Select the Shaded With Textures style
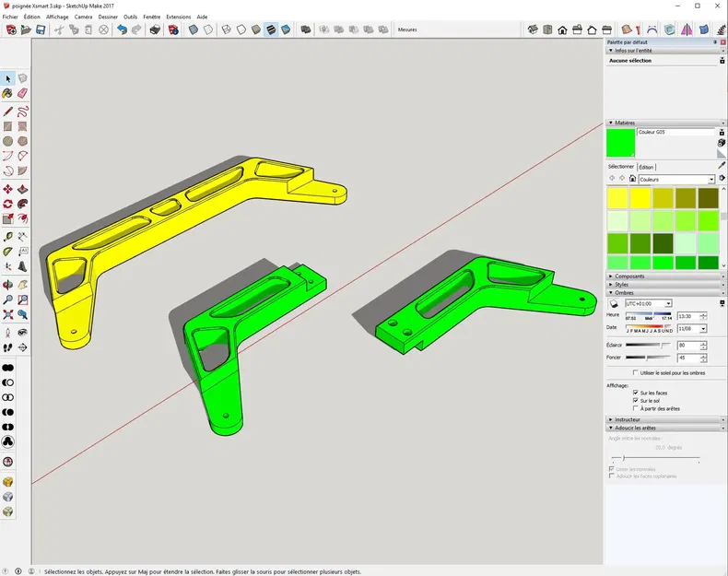This screenshot has height=576, width=728. pyautogui.click(x=271, y=29)
